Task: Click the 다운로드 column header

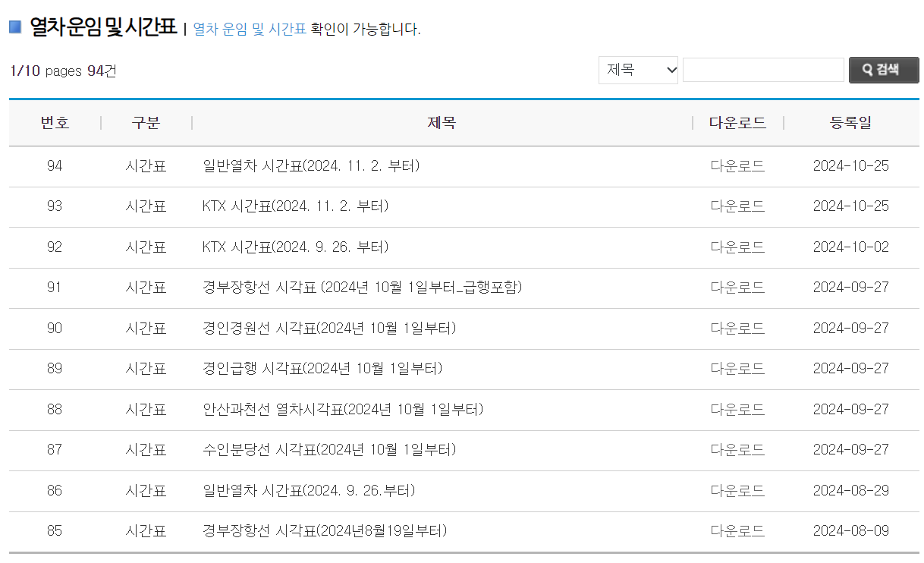Action: (x=737, y=123)
